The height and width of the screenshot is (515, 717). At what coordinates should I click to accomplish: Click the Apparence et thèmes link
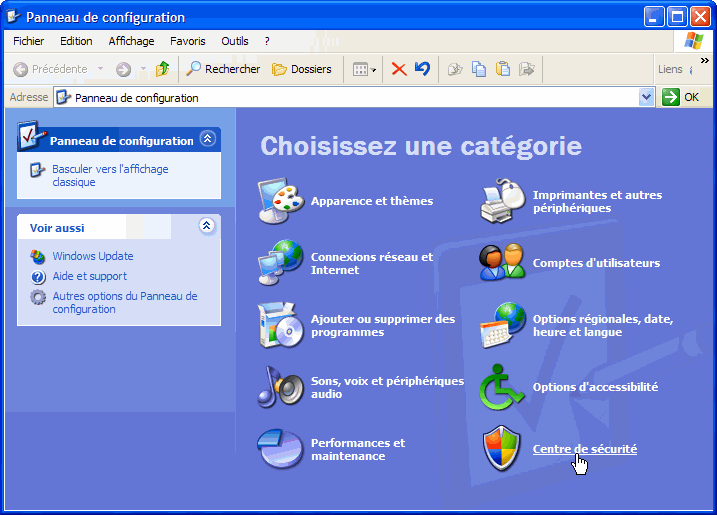pos(372,201)
